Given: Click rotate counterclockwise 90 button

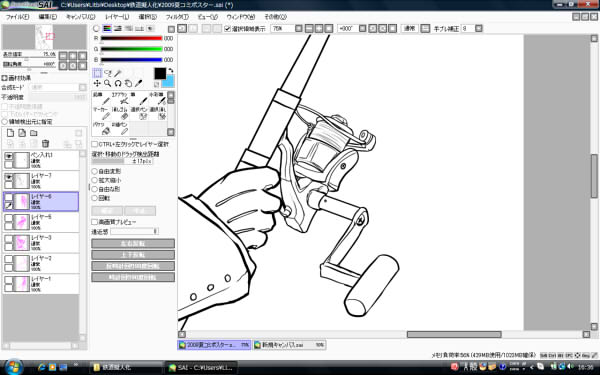Looking at the screenshot, I should coord(133,266).
